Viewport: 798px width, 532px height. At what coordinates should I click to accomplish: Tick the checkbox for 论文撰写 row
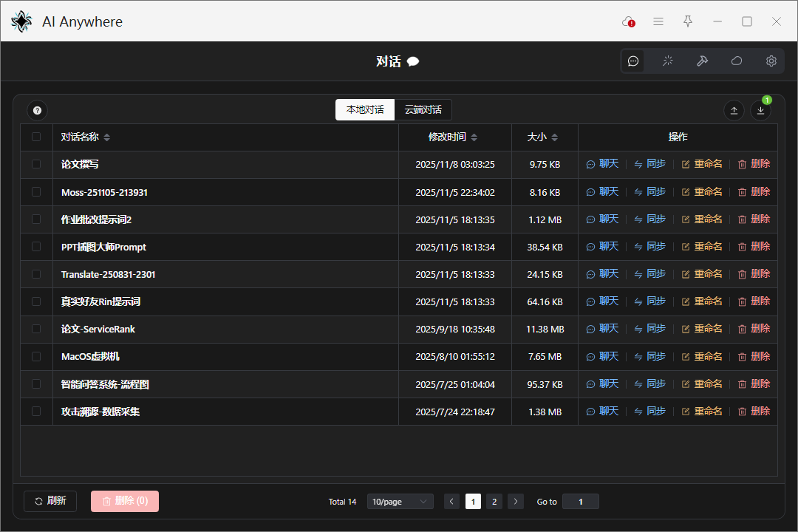(x=36, y=164)
